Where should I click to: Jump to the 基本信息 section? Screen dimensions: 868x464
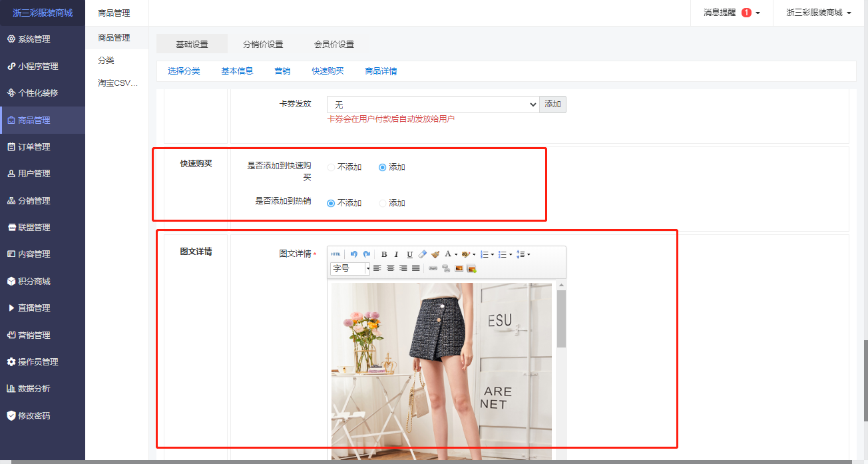pos(238,71)
